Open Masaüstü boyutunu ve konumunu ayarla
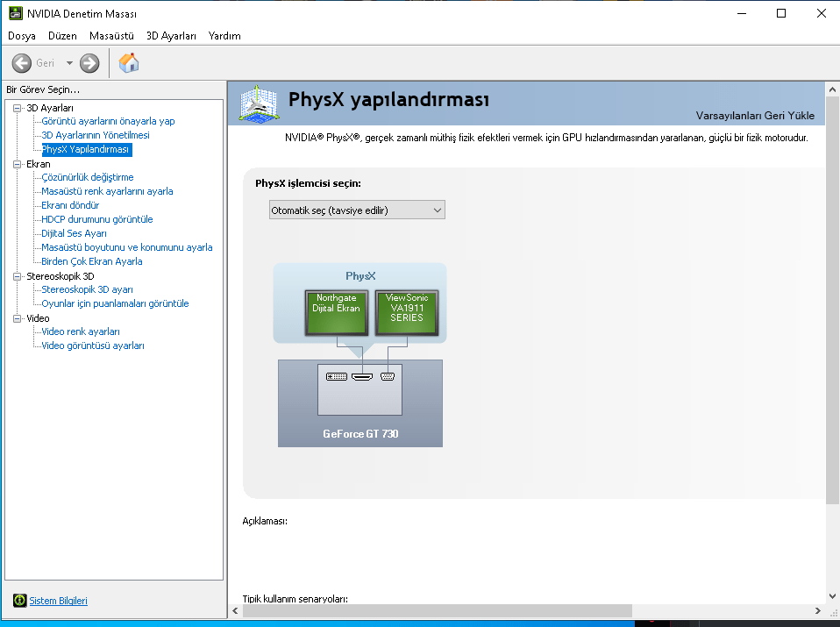 coord(127,247)
